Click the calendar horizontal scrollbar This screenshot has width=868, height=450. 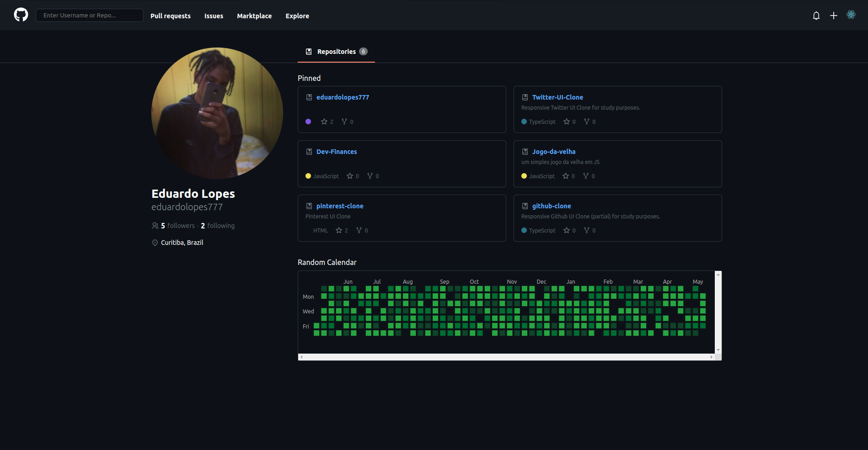(506, 357)
